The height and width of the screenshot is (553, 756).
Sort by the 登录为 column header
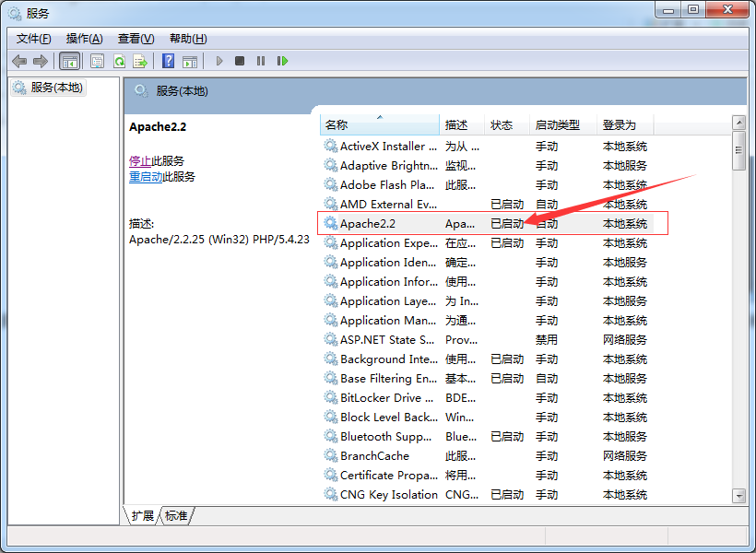(x=625, y=124)
